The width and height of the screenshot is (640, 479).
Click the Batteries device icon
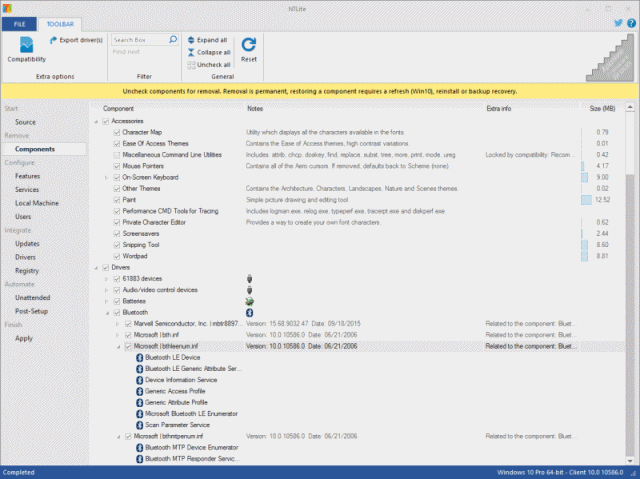(x=249, y=302)
